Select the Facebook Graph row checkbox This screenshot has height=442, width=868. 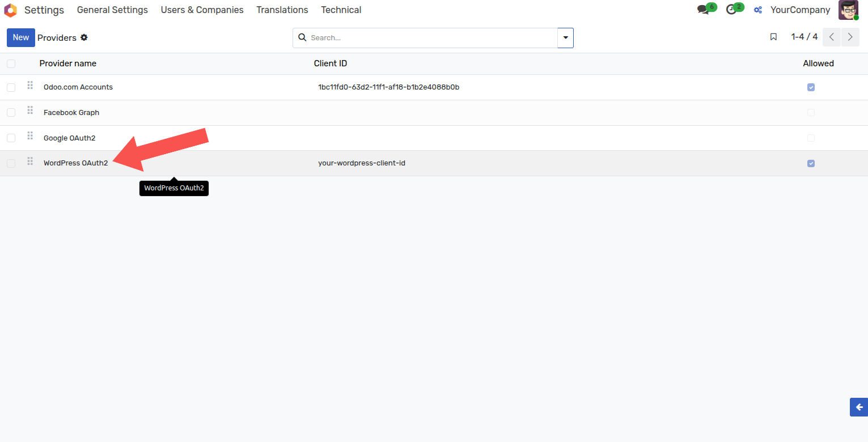pyautogui.click(x=11, y=113)
